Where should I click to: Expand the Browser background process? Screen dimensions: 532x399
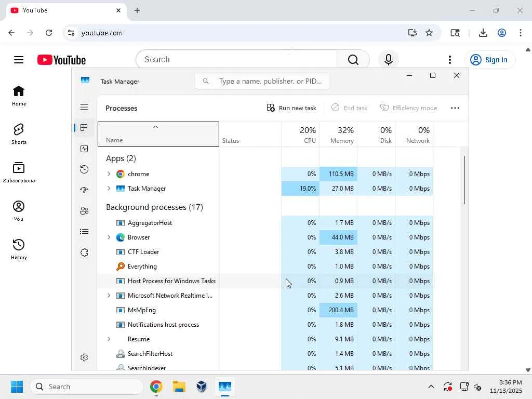coord(109,237)
